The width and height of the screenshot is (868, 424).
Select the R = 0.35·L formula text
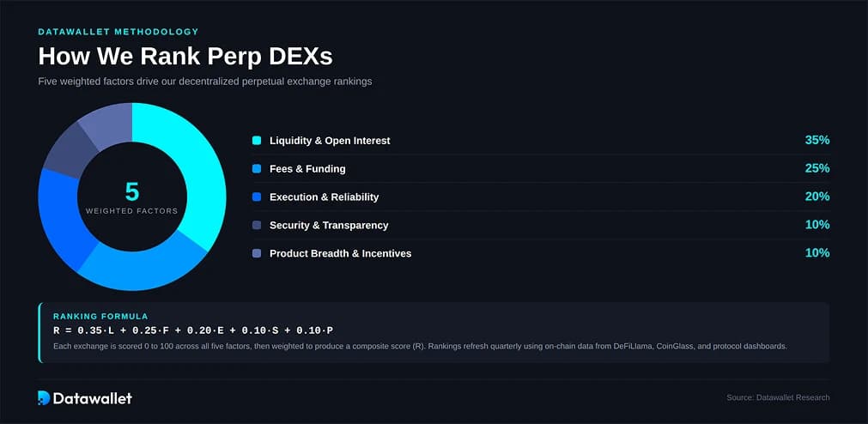192,330
